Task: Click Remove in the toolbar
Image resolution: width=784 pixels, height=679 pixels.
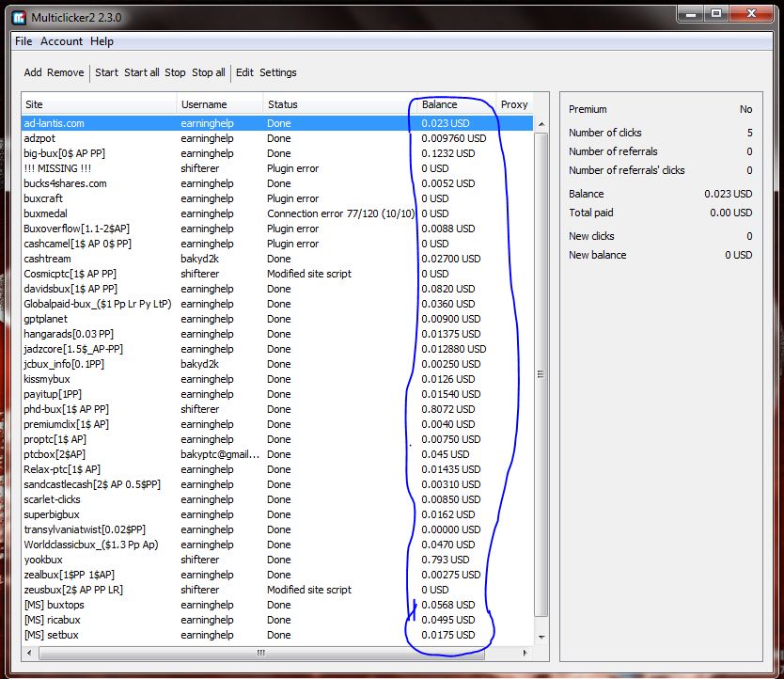Action: [66, 72]
